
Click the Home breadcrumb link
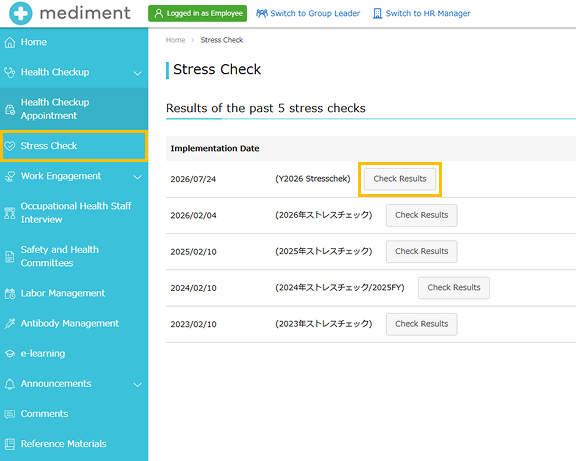click(175, 40)
